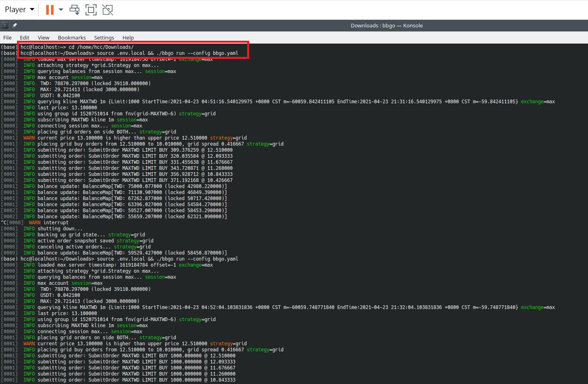Click balance update 'TWD: 71130.907000'
The height and width of the screenshot is (384, 588).
click(x=114, y=192)
